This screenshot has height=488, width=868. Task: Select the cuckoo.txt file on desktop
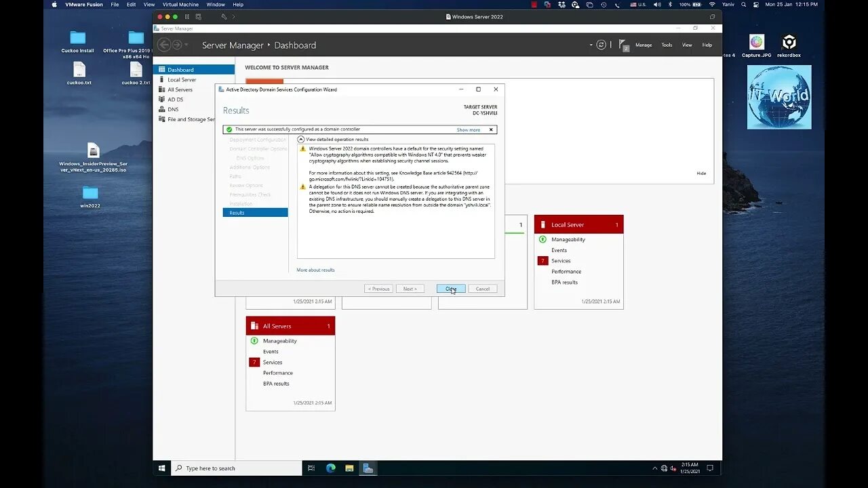[x=79, y=73]
